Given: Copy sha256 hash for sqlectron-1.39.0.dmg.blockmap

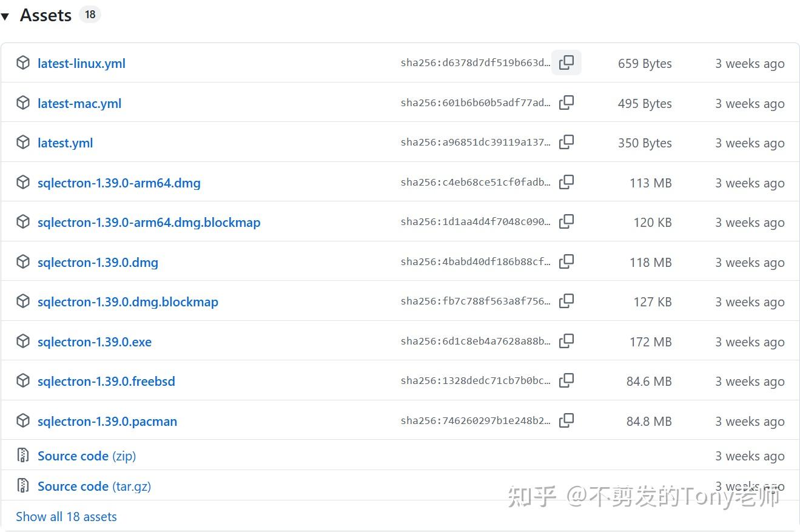Looking at the screenshot, I should (566, 301).
